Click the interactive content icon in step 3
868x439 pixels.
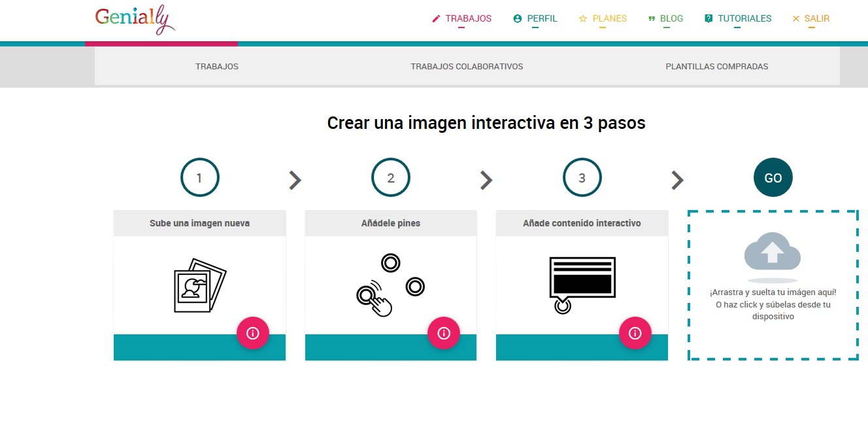(581, 281)
